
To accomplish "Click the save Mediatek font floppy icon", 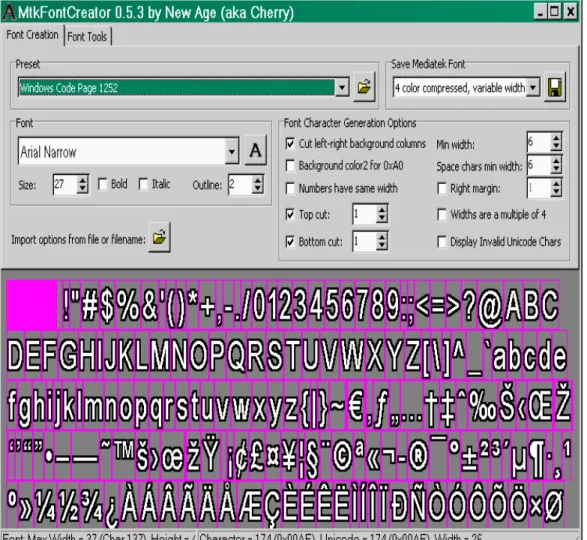I will click(x=555, y=88).
